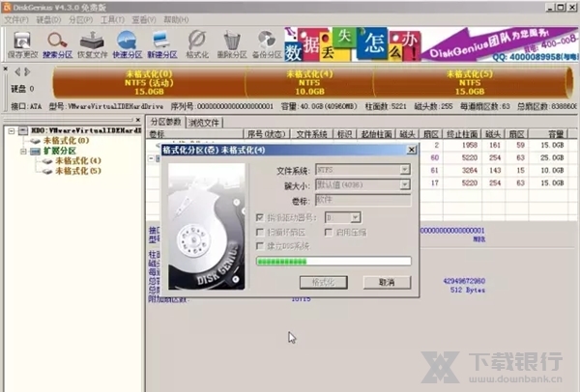Click the 文件系统 column header
This screenshot has width=580, height=392.
coord(312,134)
